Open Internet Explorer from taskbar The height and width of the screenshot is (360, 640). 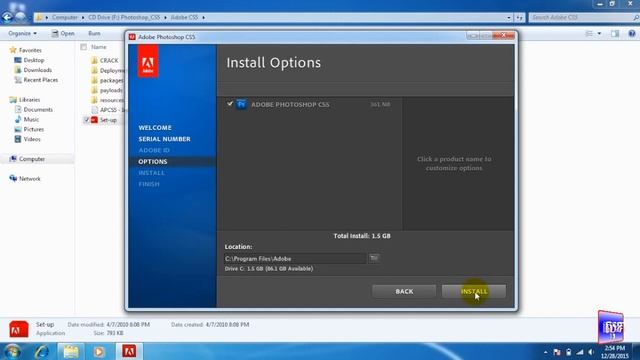pos(42,351)
